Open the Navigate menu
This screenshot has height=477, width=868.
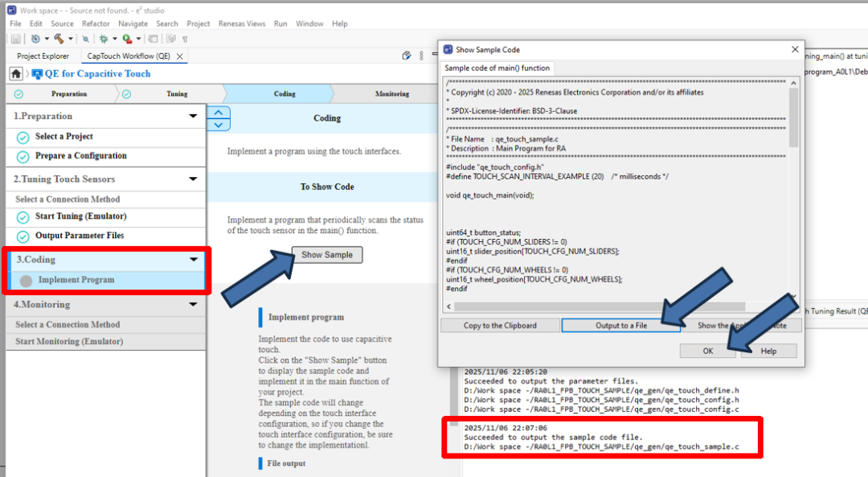coord(133,23)
